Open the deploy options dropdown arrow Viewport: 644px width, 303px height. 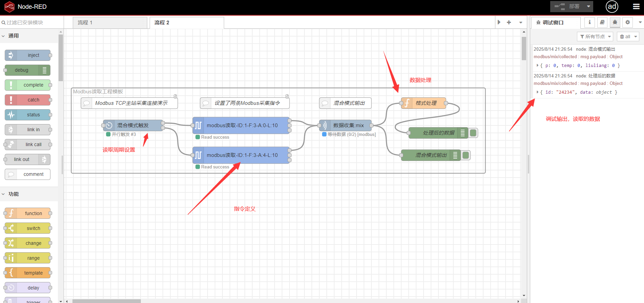[588, 6]
